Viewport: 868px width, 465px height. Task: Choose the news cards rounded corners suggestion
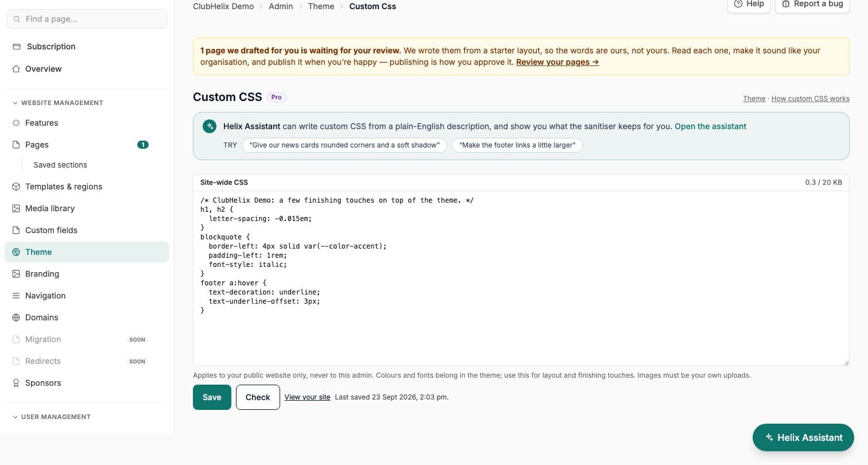pyautogui.click(x=344, y=145)
